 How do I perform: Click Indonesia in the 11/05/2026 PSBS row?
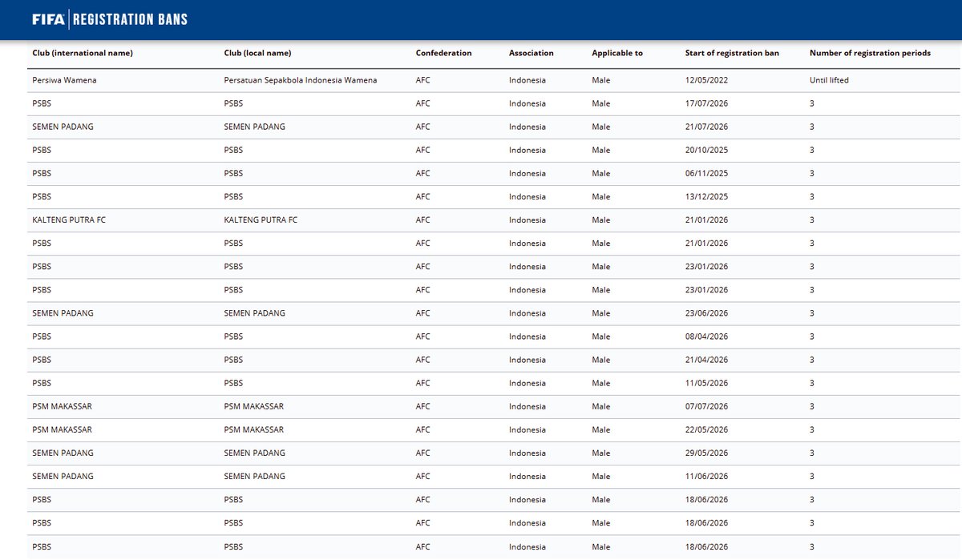point(527,383)
